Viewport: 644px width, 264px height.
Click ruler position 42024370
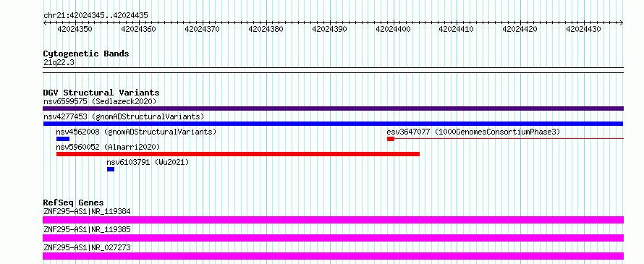pos(202,29)
